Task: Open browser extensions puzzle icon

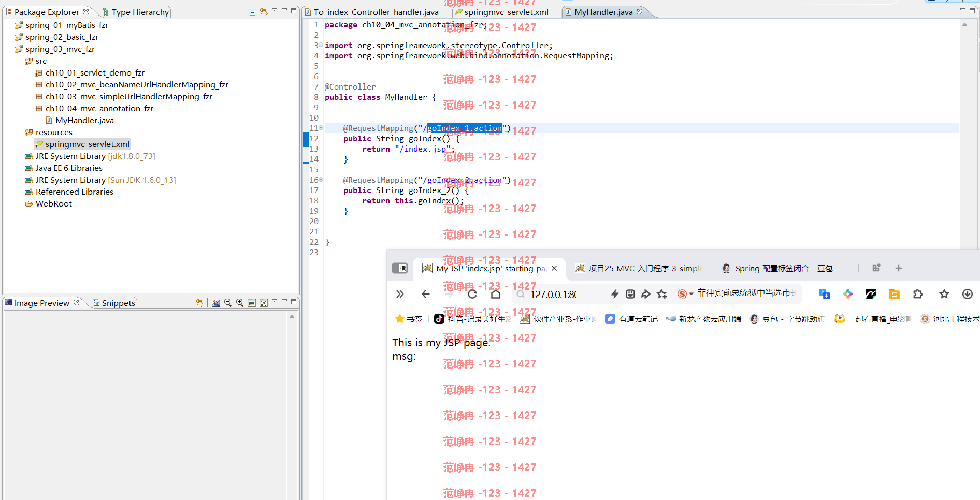Action: pyautogui.click(x=918, y=294)
